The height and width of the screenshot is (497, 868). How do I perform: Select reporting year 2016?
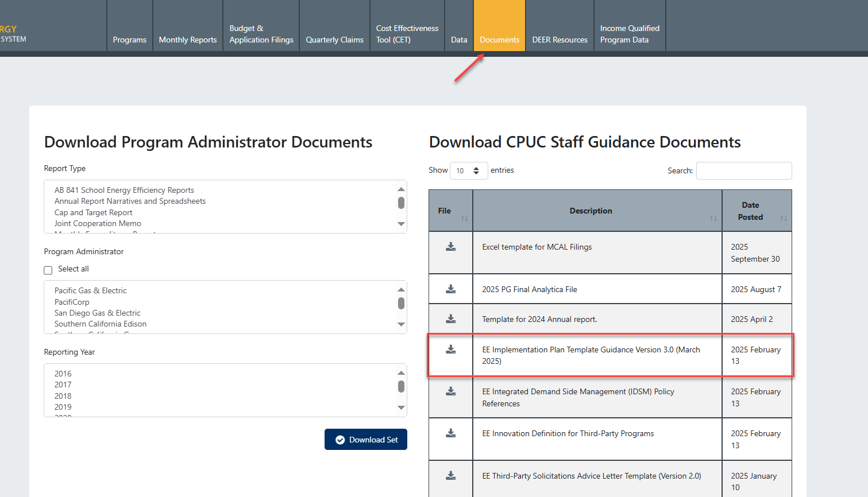tap(63, 374)
